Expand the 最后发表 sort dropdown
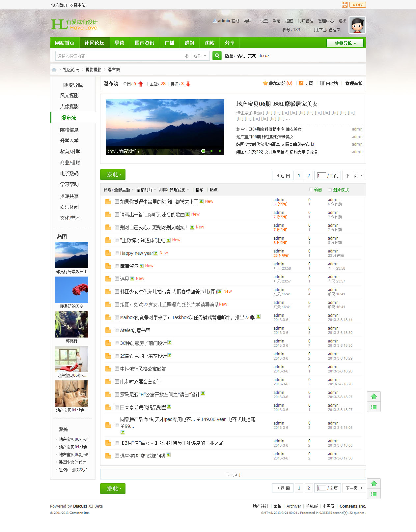This screenshot has height=532, width=416. coord(179,190)
